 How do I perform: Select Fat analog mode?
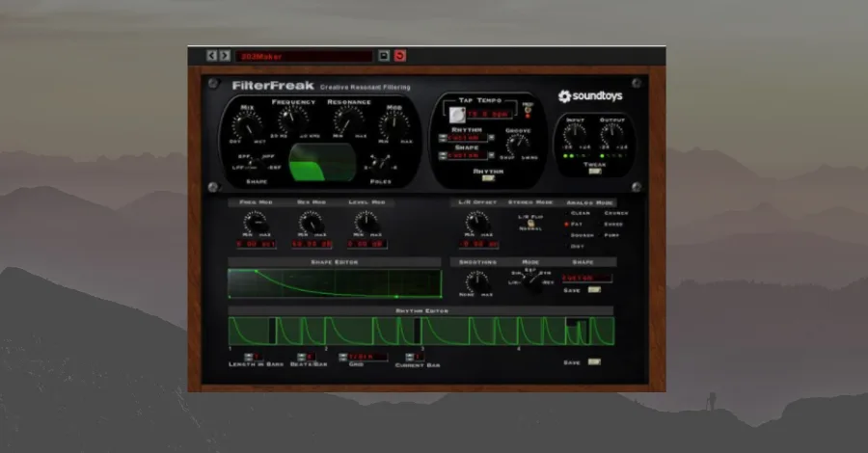click(573, 224)
